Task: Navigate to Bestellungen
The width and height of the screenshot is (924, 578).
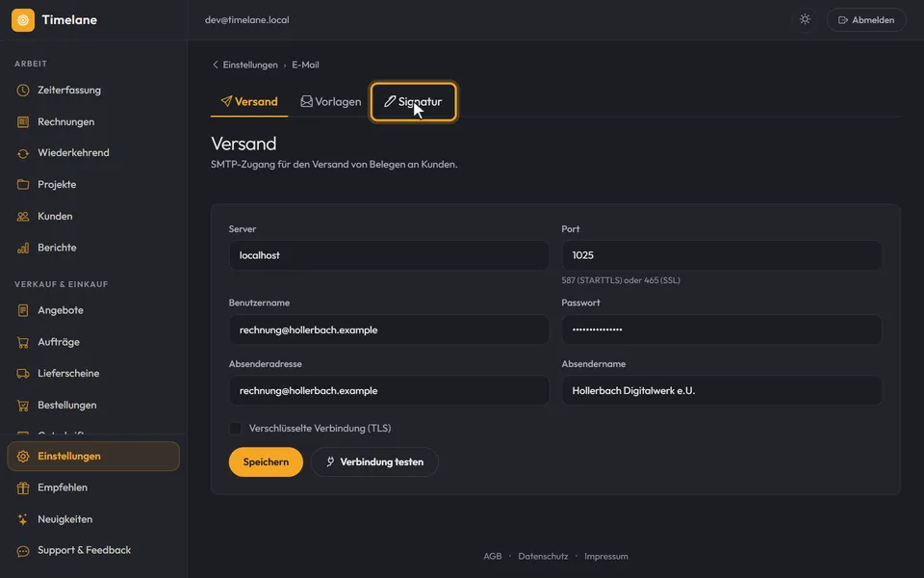Action: tap(93, 406)
